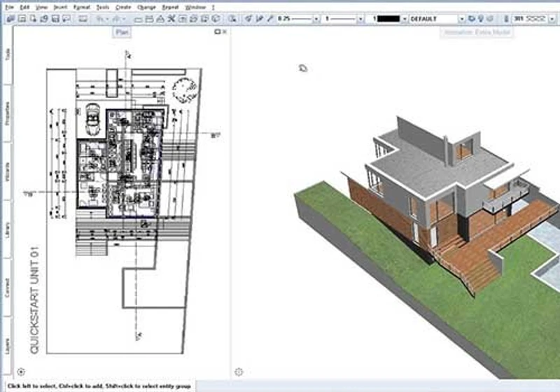Select the Plan view tab label

click(x=122, y=32)
